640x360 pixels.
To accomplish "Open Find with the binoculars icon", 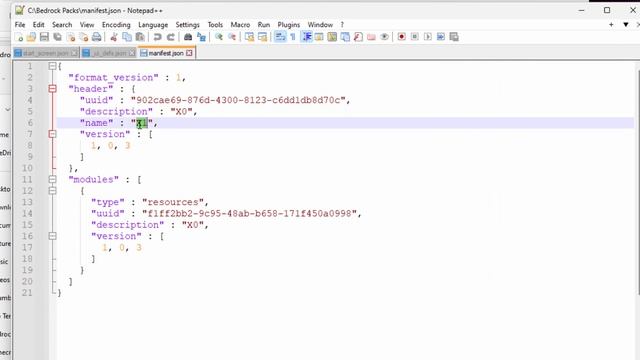I will (188, 37).
